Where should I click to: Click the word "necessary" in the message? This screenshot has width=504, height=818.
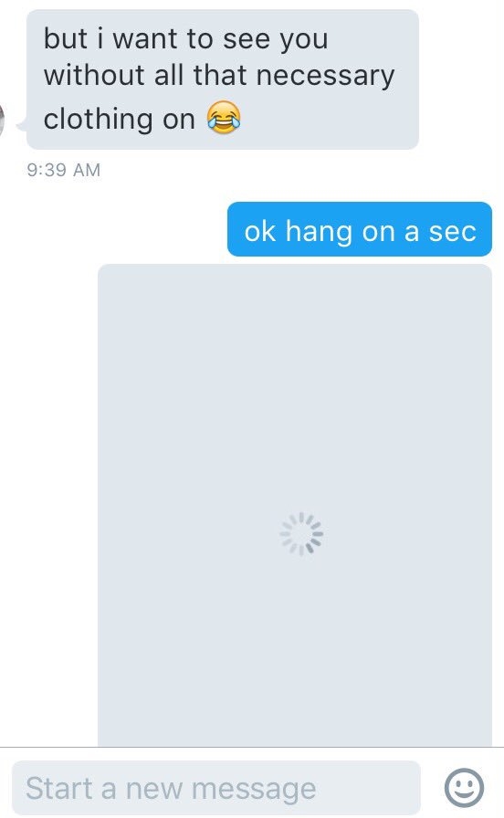tap(325, 76)
